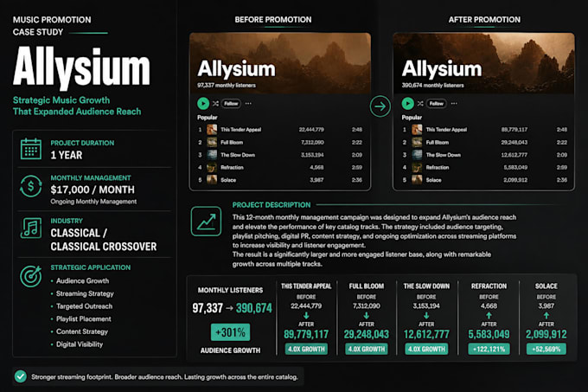Play Allysium in the Before Promotion panel
Screen dimensions: 588x392
pos(203,103)
